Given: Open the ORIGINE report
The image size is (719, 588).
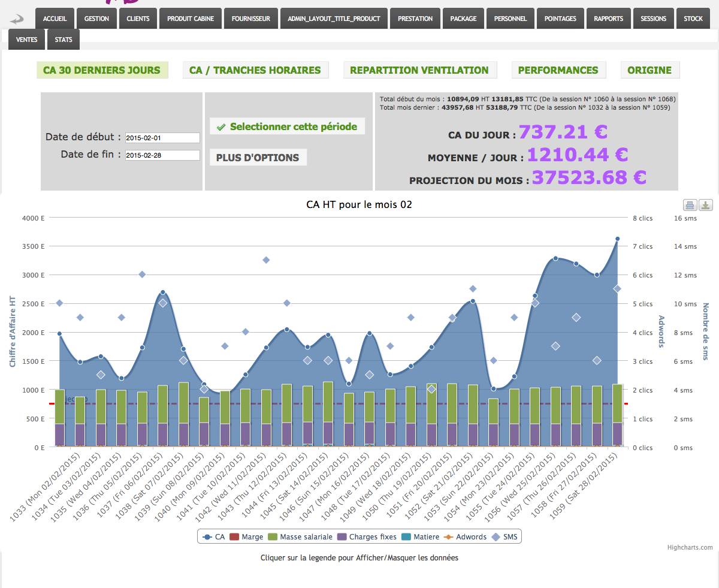Looking at the screenshot, I should 649,70.
